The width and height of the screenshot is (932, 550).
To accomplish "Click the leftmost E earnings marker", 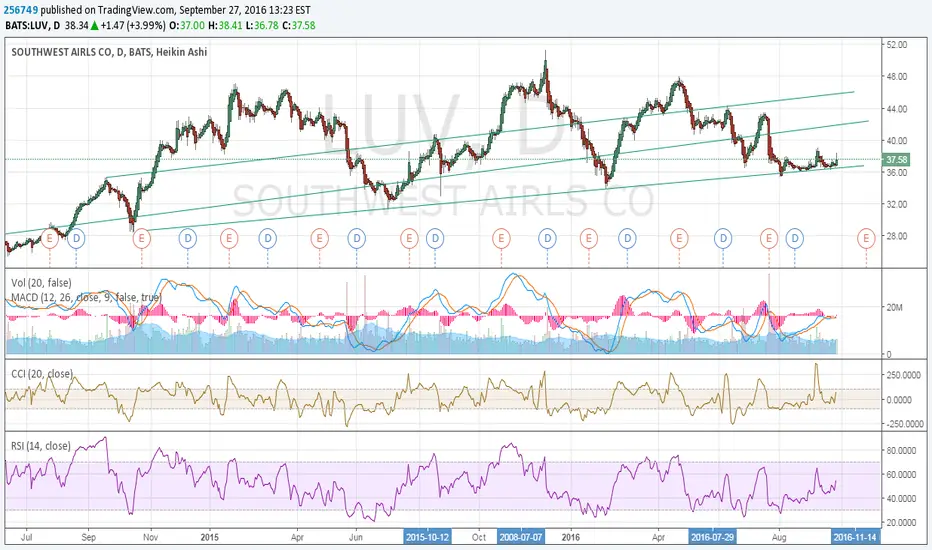I will (49, 239).
